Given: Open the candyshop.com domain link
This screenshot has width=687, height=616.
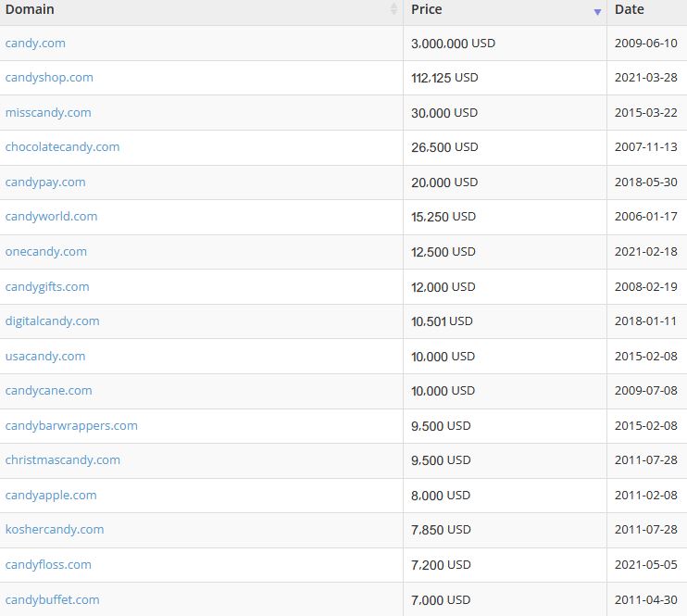Looking at the screenshot, I should (x=49, y=78).
